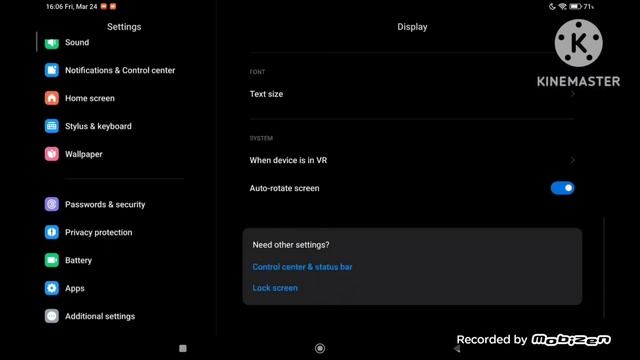
Task: Tap the home circle navigation button
Action: pos(320,348)
